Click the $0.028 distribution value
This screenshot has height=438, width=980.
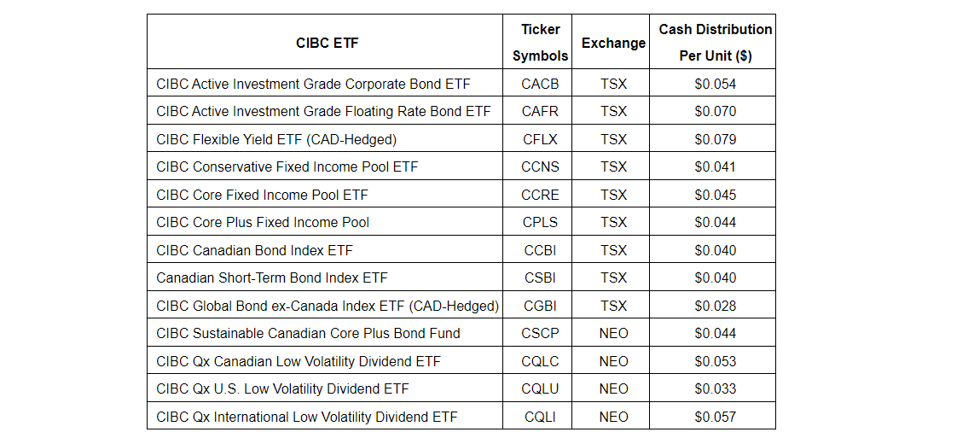click(x=715, y=306)
